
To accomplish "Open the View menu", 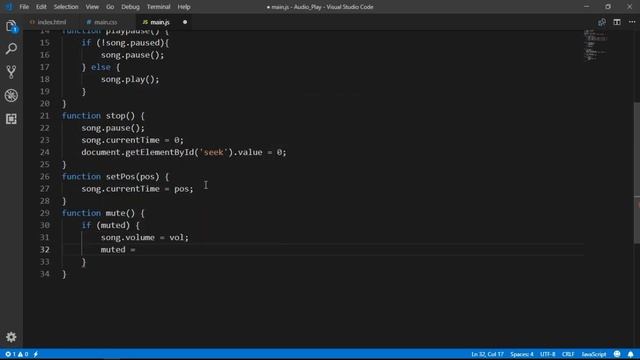I will [92, 7].
